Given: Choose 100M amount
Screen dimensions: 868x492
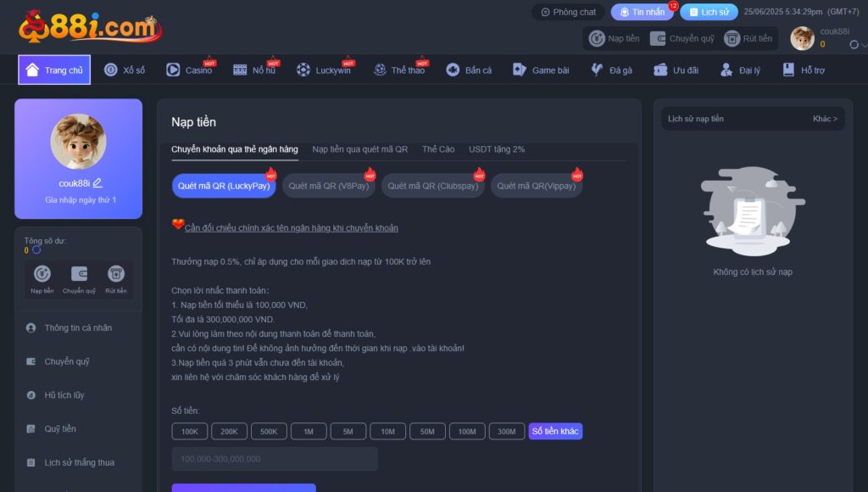Looking at the screenshot, I should 467,432.
